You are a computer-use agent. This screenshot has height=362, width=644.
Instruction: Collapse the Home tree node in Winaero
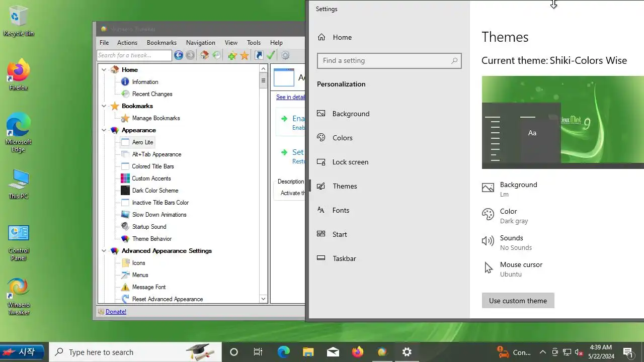(104, 70)
